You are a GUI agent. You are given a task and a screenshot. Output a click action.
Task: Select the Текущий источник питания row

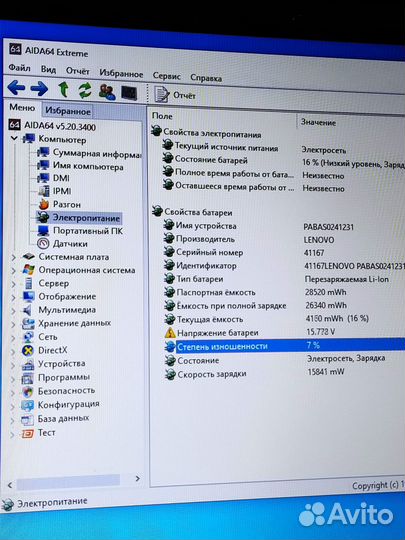click(x=282, y=148)
